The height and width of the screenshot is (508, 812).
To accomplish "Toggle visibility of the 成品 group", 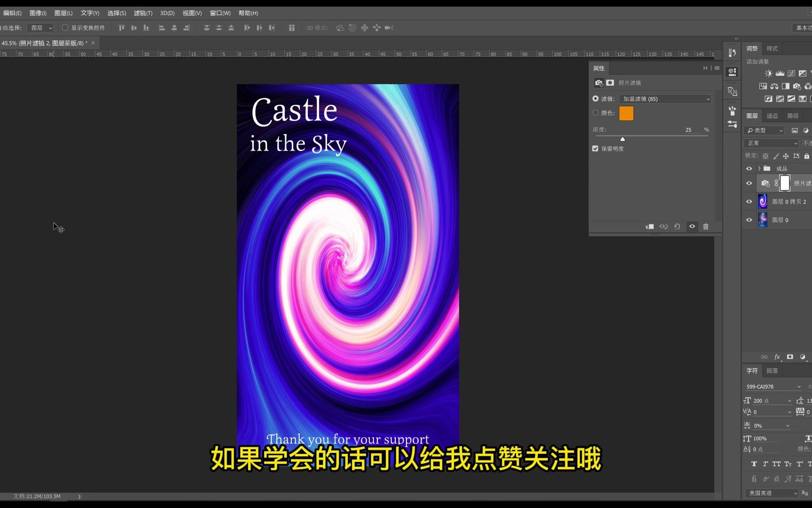I will click(x=749, y=168).
